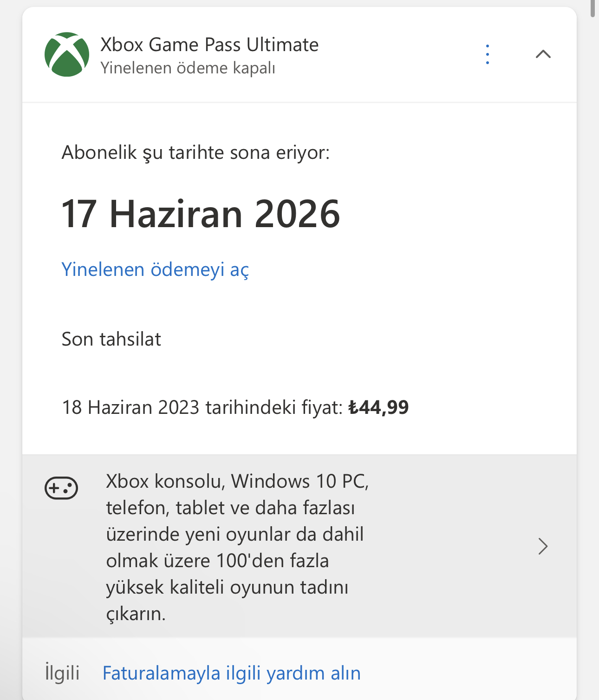The height and width of the screenshot is (700, 599).
Task: Click the 'telefon, tablet ve daha fazlası' line
Action: pos(230,508)
